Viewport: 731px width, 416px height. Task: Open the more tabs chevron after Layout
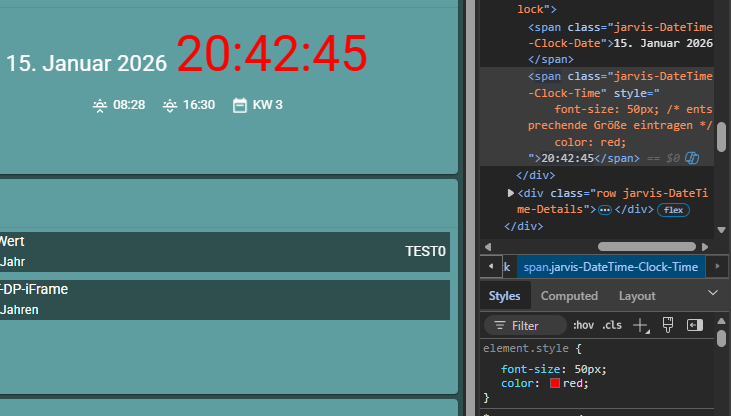click(713, 293)
